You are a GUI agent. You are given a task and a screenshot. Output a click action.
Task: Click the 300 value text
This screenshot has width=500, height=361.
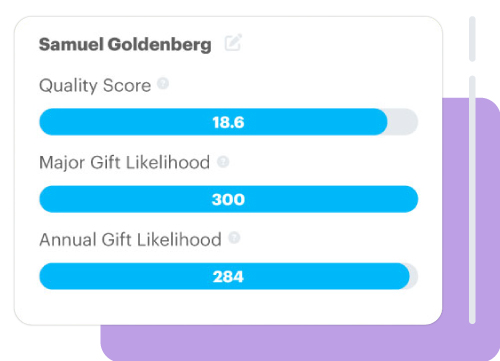(x=228, y=199)
